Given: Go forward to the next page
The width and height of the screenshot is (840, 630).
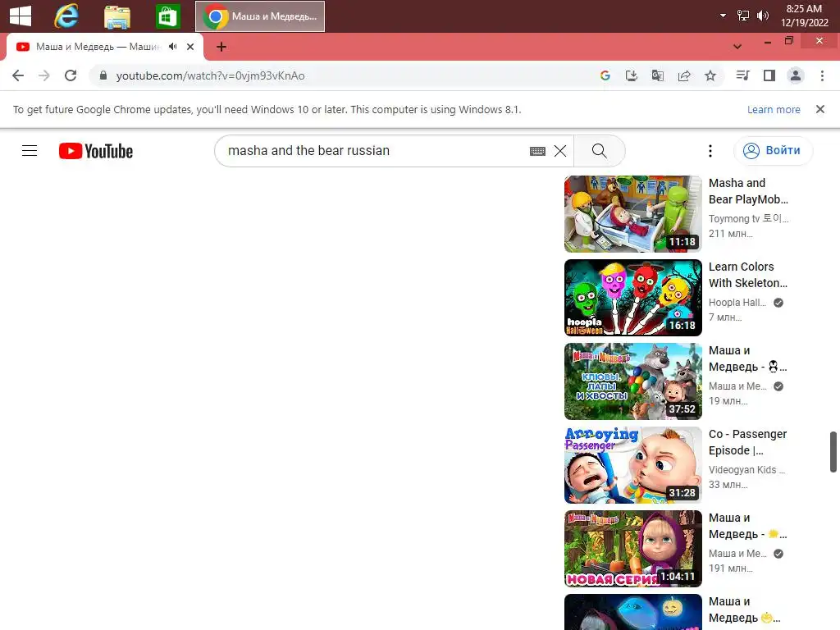Looking at the screenshot, I should [44, 75].
